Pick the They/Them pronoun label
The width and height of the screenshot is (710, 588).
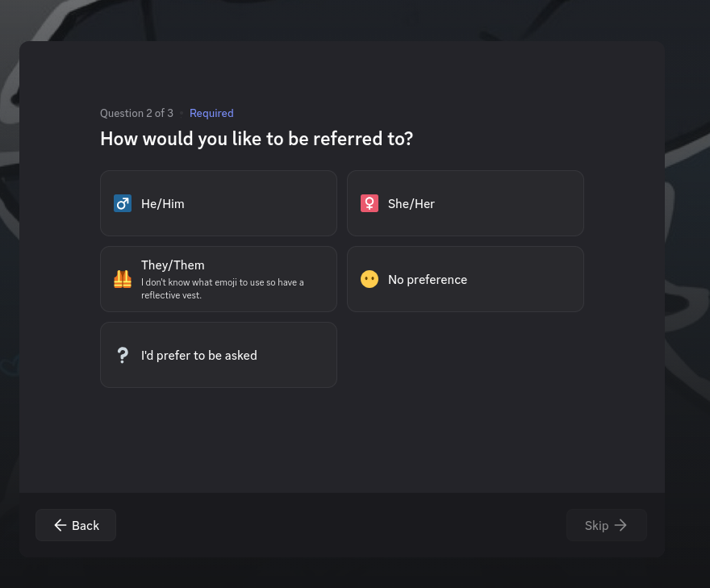click(x=173, y=265)
